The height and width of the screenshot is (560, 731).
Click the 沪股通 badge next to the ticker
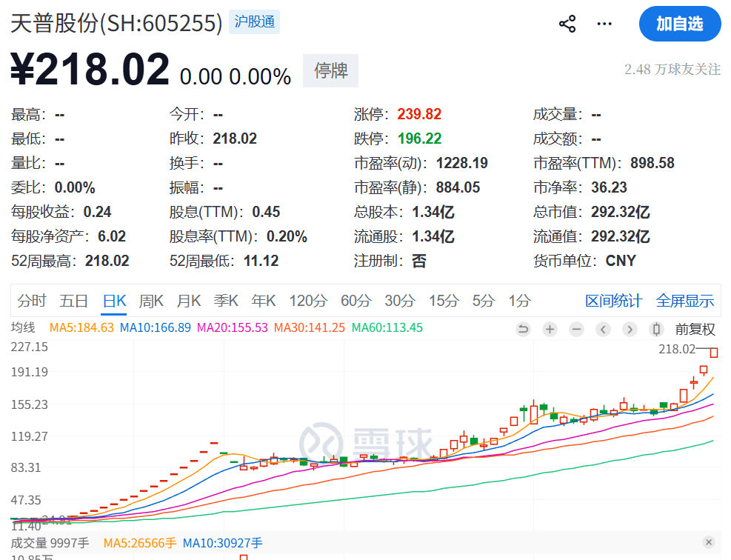[254, 22]
